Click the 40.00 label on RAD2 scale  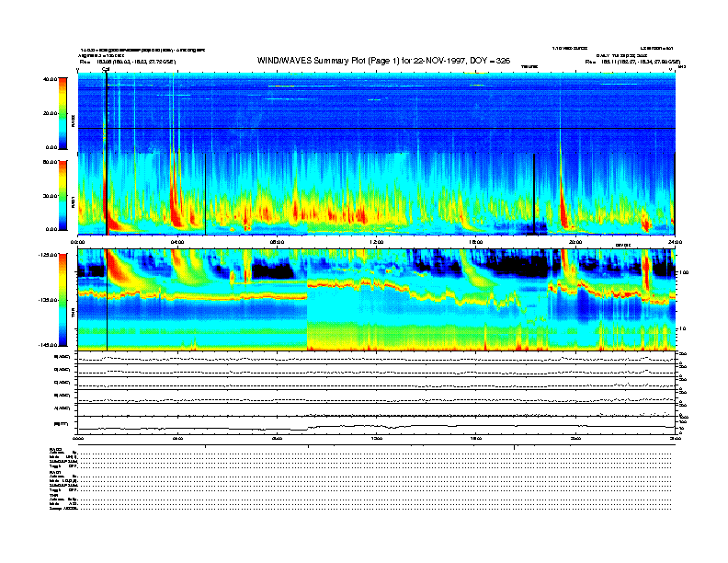(x=50, y=79)
